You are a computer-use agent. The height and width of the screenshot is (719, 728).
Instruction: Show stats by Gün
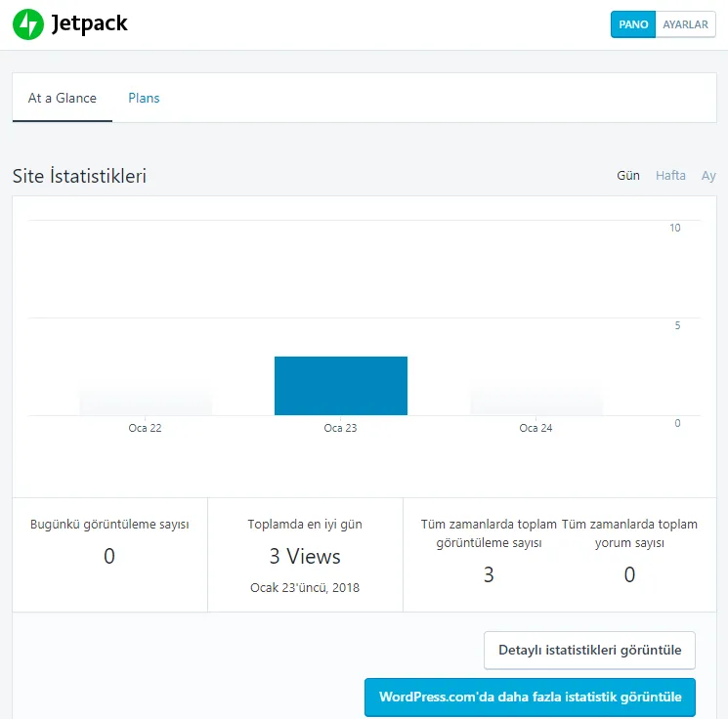coord(628,176)
